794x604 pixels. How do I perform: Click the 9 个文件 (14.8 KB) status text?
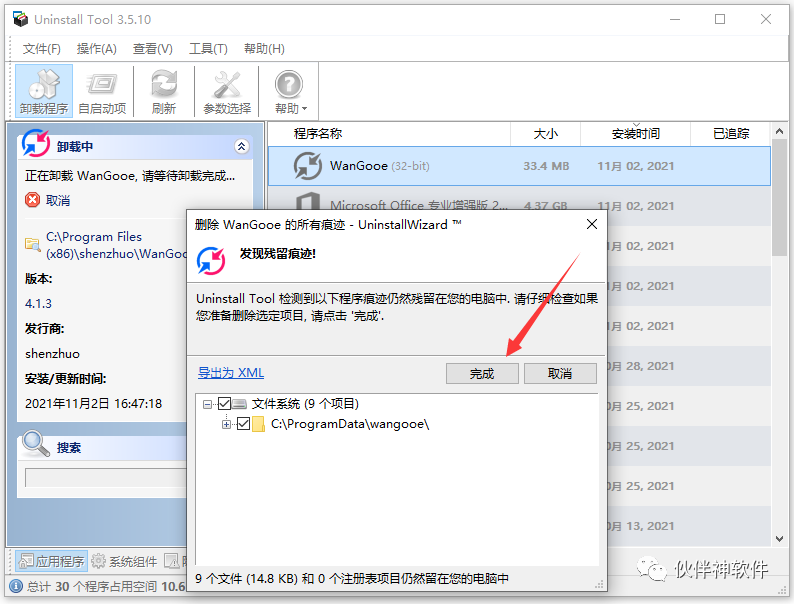tap(351, 578)
